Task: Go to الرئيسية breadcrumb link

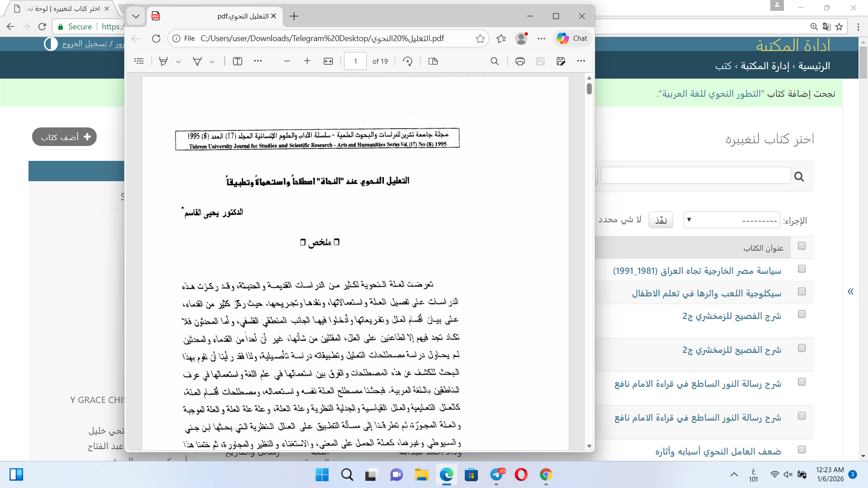Action: tap(814, 66)
